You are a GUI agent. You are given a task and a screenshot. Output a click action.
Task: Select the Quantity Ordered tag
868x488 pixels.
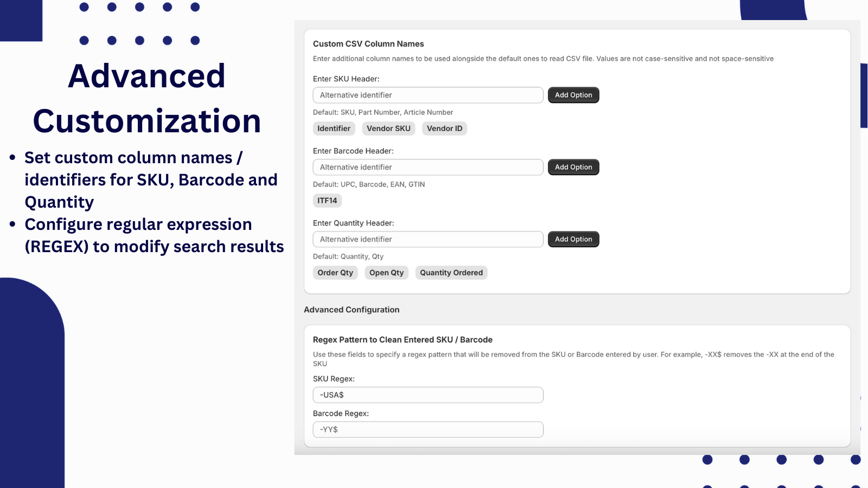[451, 273]
